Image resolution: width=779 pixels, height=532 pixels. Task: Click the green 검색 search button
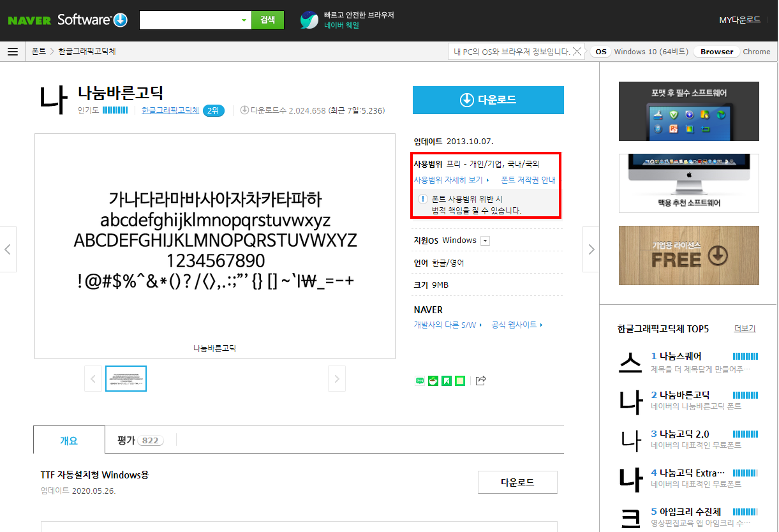tap(267, 20)
